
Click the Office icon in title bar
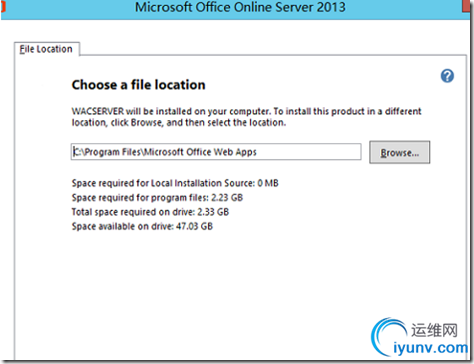pyautogui.click(x=3, y=7)
